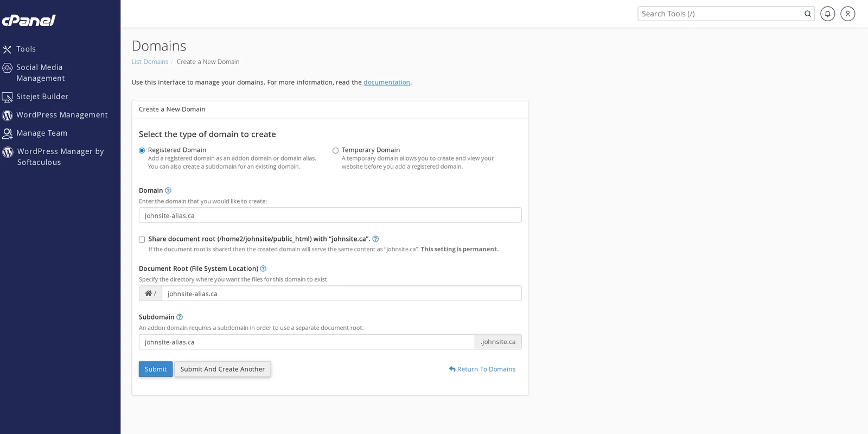The image size is (868, 434).
Task: Open Social Media Management menu item
Action: (41, 73)
